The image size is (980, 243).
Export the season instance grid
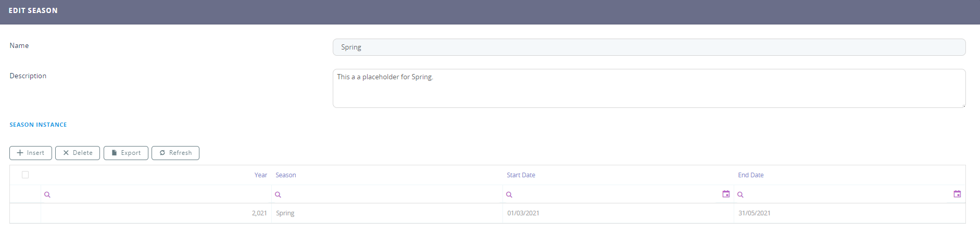(126, 153)
